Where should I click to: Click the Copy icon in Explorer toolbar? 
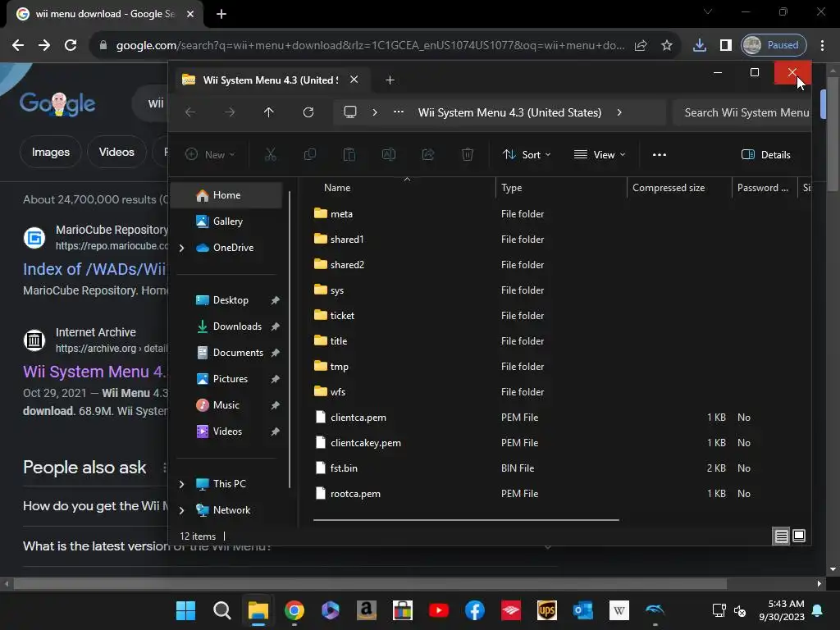pos(309,155)
